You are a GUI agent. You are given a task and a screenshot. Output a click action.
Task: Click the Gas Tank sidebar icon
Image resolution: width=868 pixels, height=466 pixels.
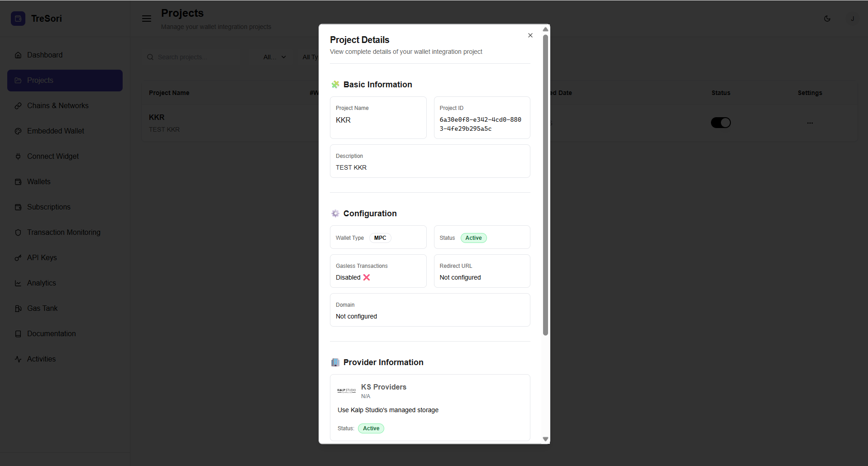click(x=18, y=309)
